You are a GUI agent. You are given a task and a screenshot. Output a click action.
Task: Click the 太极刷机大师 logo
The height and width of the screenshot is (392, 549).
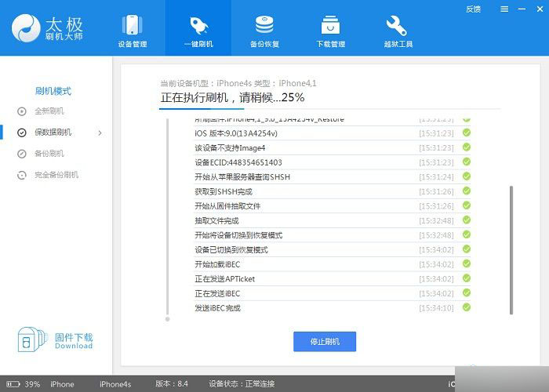coord(47,28)
